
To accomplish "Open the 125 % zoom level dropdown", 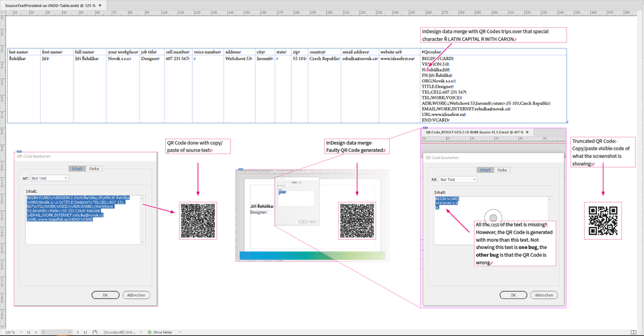I will (21, 332).
